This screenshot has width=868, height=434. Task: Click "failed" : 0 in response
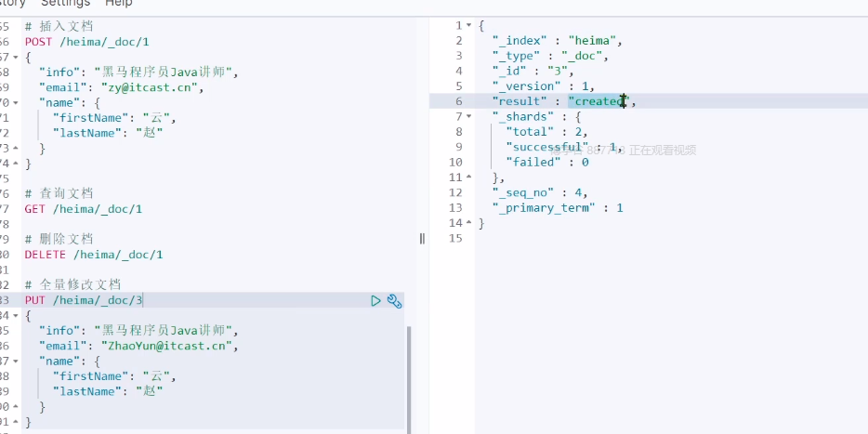(x=547, y=163)
